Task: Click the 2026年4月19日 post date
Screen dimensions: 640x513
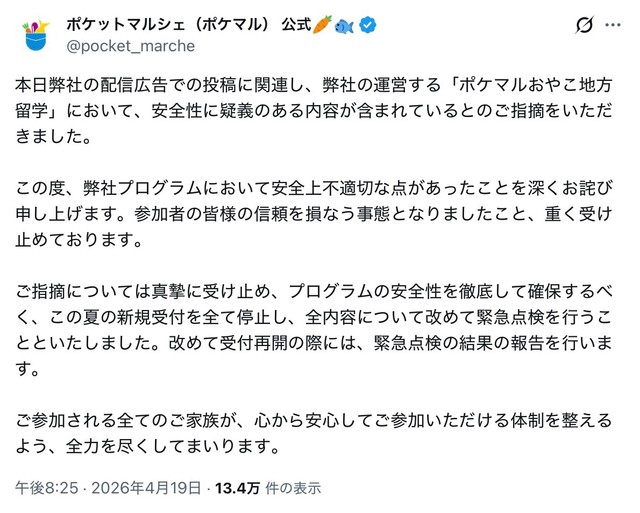Action: [146, 488]
